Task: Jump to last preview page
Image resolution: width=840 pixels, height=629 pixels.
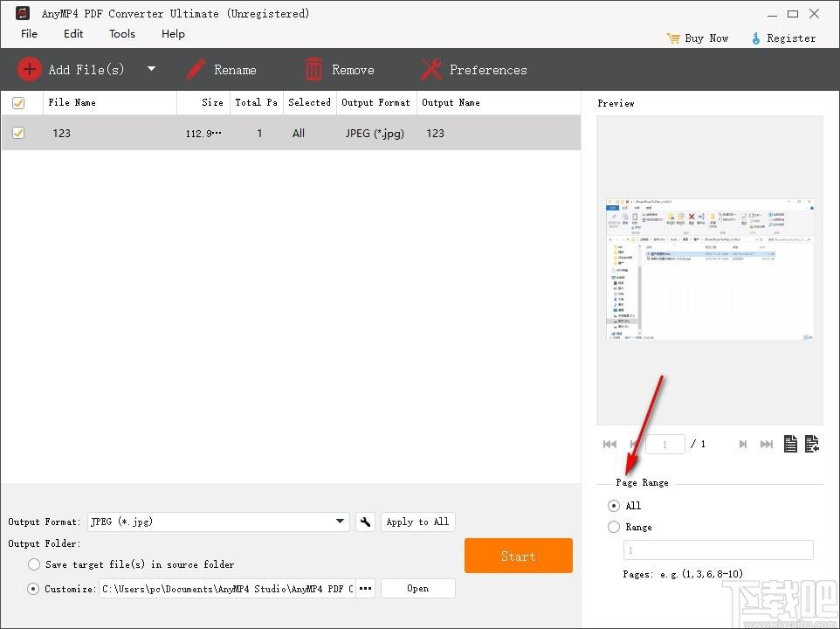Action: click(x=767, y=444)
